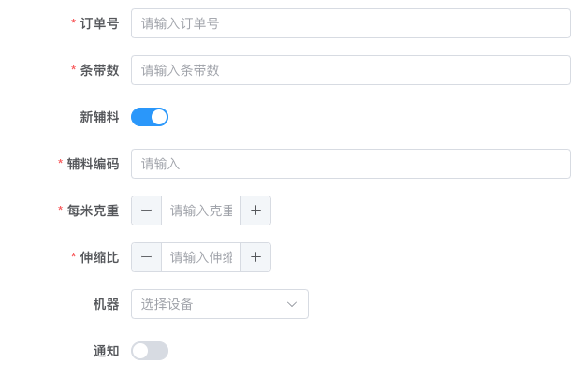Open the 选择设备 machine dropdown

(x=220, y=304)
